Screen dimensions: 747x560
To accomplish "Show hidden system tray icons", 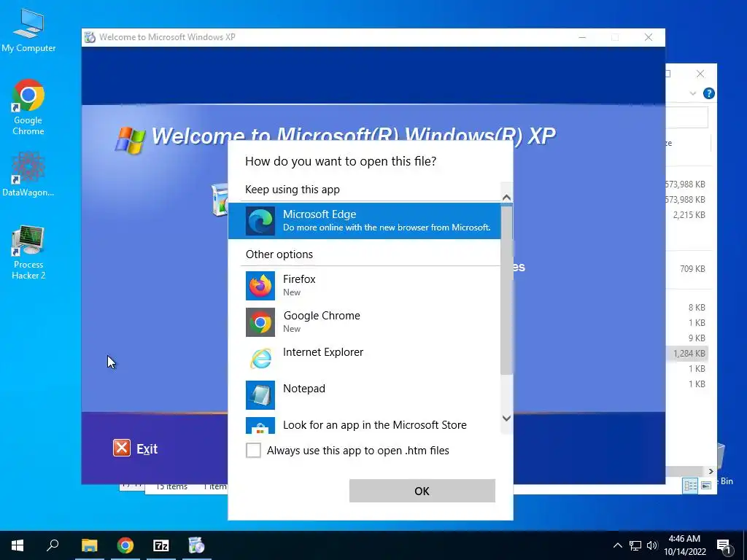I will 617,545.
